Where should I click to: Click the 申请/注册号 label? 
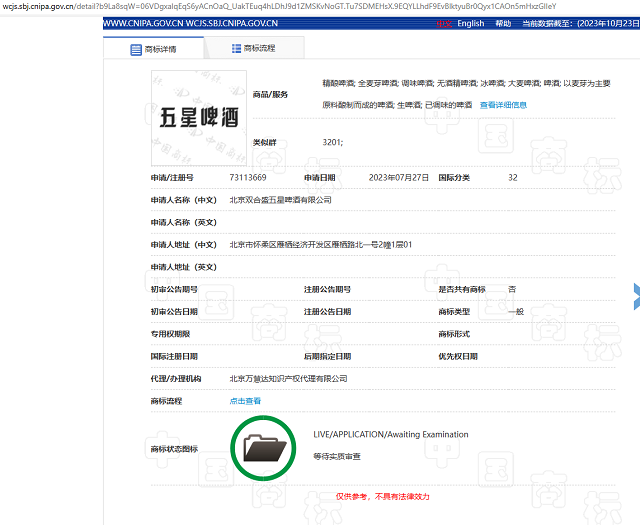pyautogui.click(x=172, y=178)
